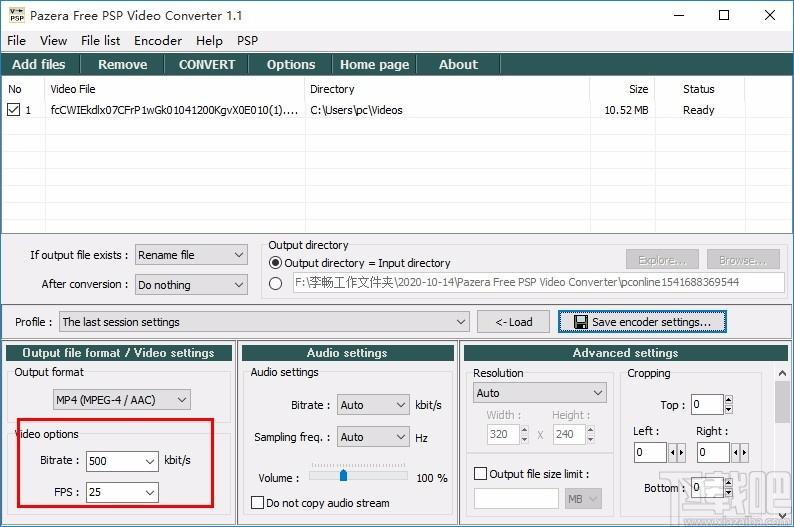
Task: Click the Directory column header
Action: 447,89
